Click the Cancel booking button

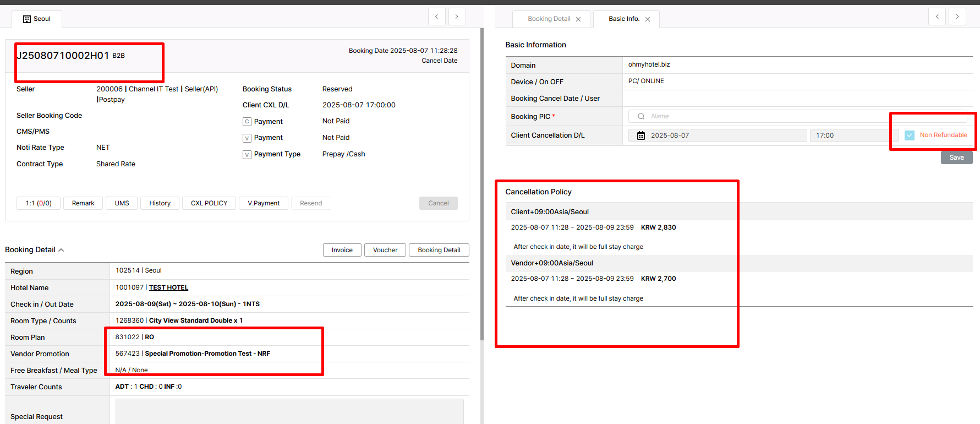tap(439, 203)
